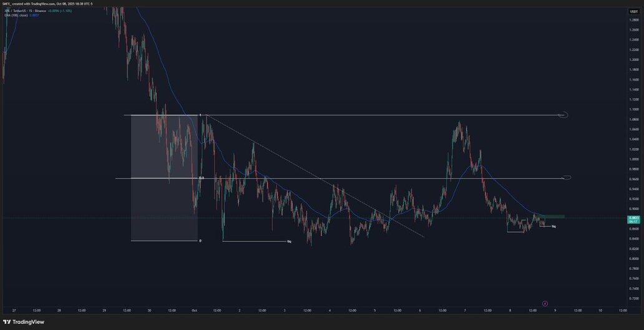Click the '9' date label on the time axis
The height and width of the screenshot is (330, 644).
(x=555, y=309)
